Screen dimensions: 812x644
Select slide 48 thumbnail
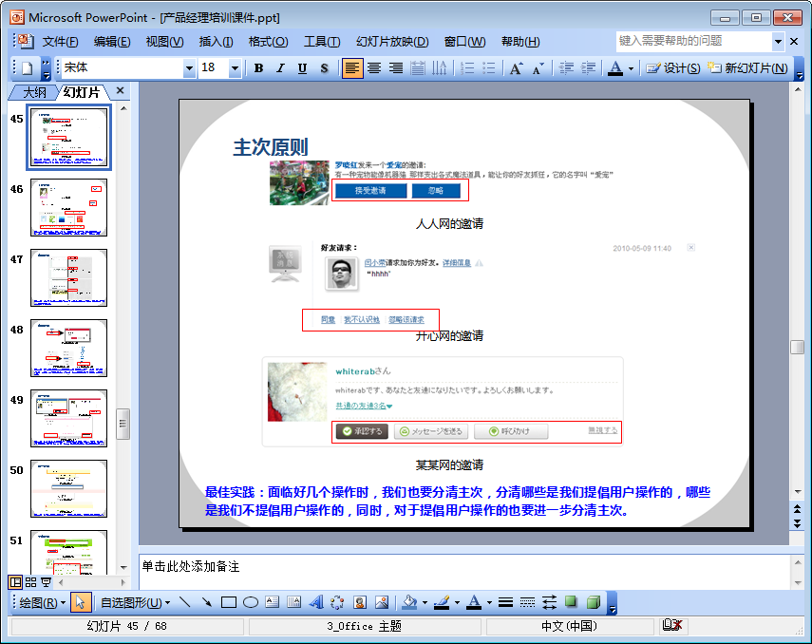69,348
